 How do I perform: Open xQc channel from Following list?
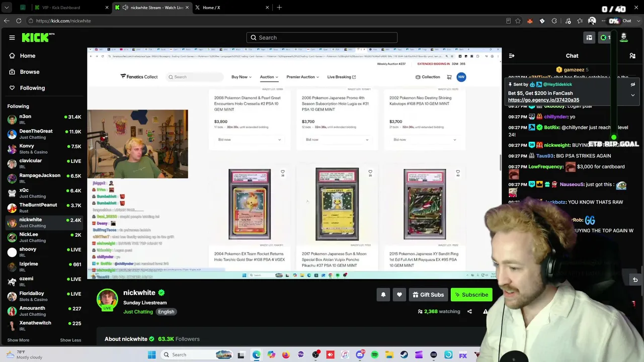click(44, 193)
